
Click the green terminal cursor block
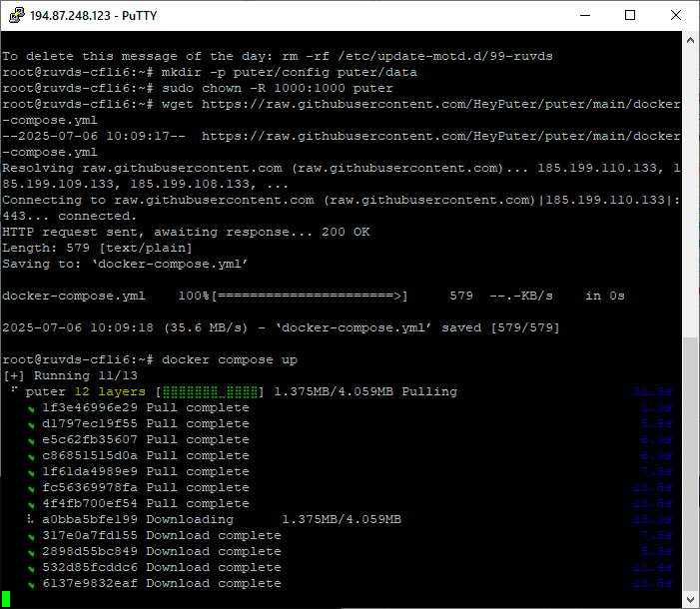[6, 599]
